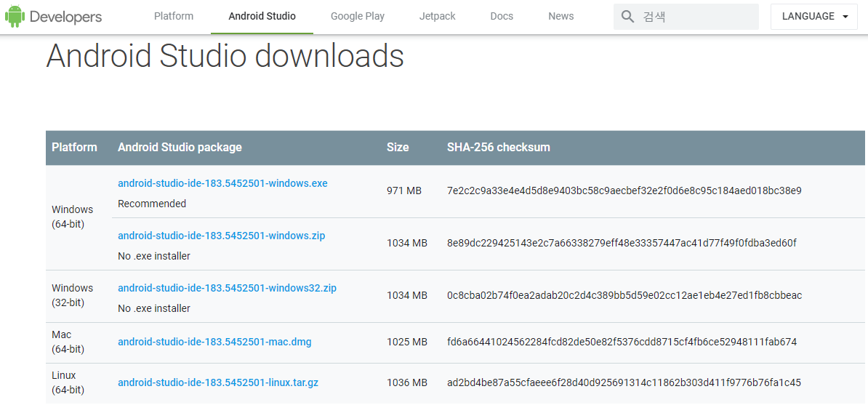The width and height of the screenshot is (868, 405).
Task: Click the Android robot logo icon
Action: pos(15,16)
